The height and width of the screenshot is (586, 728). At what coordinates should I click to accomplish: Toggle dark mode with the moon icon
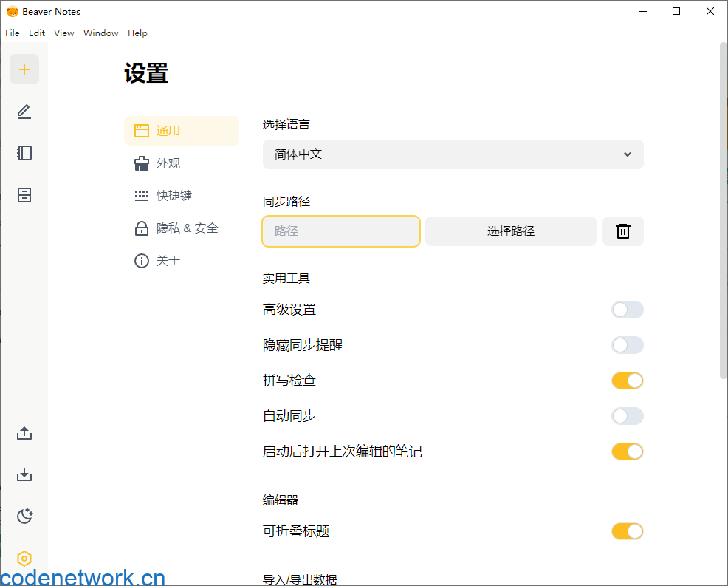coord(24,516)
